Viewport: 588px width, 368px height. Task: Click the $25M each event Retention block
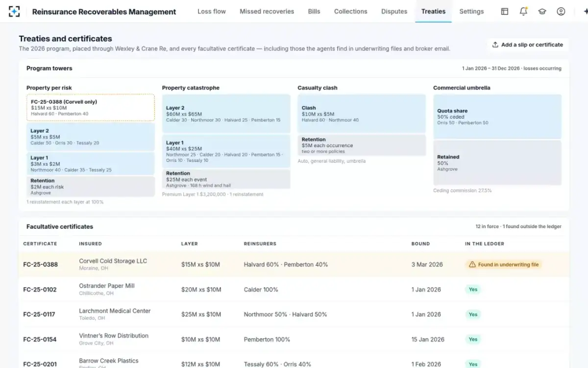coord(226,179)
